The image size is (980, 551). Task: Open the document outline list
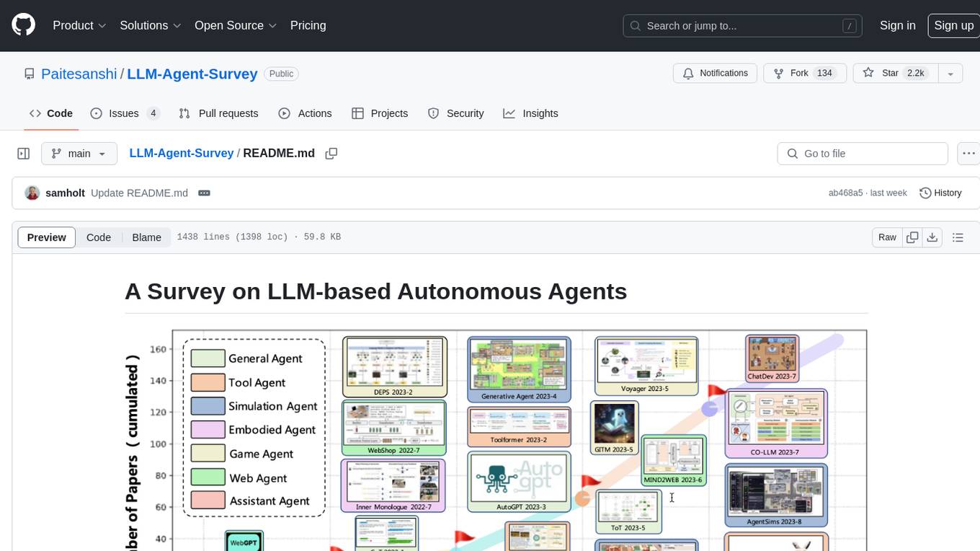tap(958, 237)
